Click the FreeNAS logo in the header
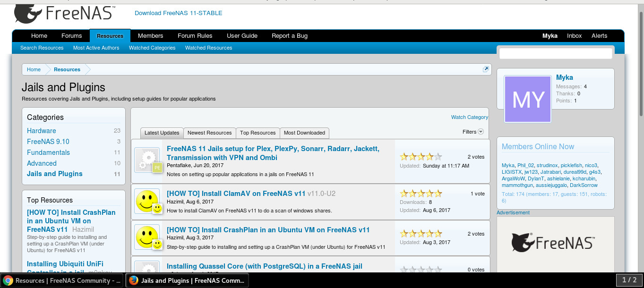This screenshot has width=644, height=288. pyautogui.click(x=64, y=13)
